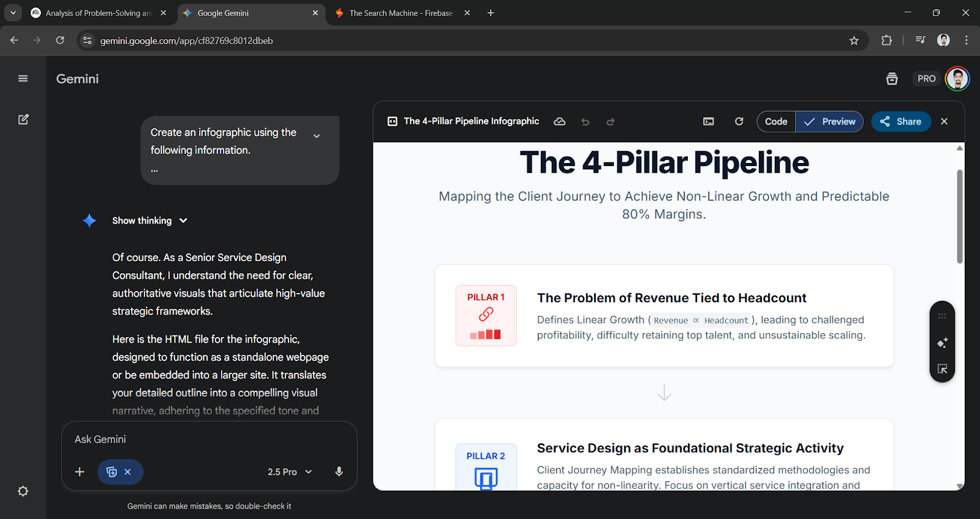Expand the user prompt message

[x=317, y=136]
